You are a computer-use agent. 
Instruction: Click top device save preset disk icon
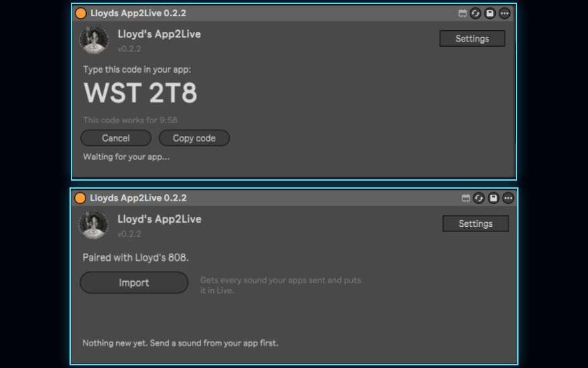[490, 13]
